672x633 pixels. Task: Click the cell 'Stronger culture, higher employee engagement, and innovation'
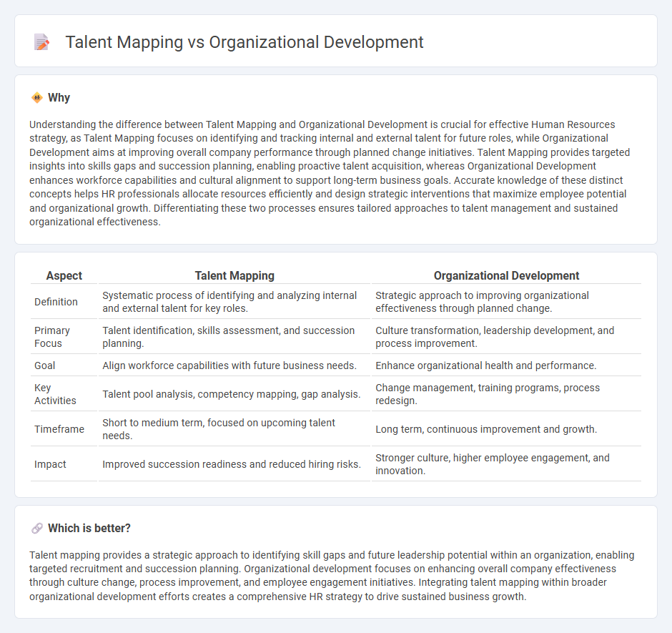[x=506, y=464]
